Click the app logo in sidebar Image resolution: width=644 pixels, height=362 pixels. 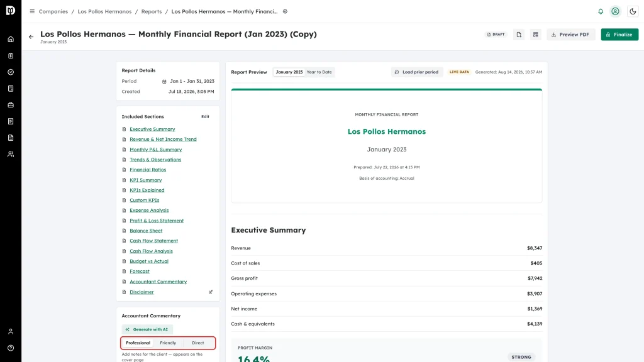coord(11,10)
